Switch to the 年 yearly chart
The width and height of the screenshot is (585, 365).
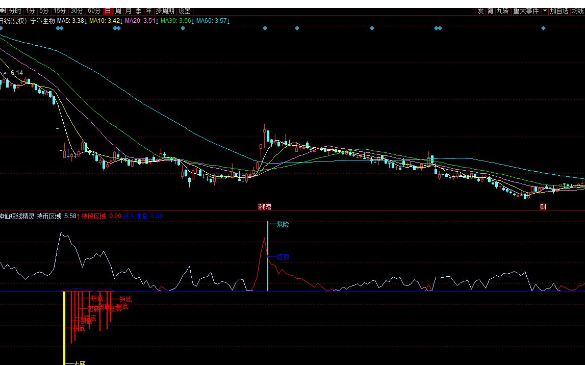pos(148,11)
